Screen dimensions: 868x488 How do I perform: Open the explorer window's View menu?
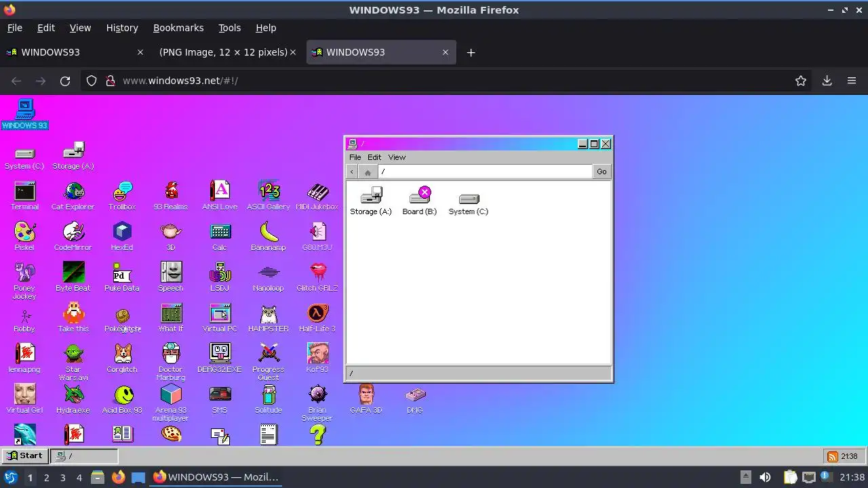coord(397,157)
